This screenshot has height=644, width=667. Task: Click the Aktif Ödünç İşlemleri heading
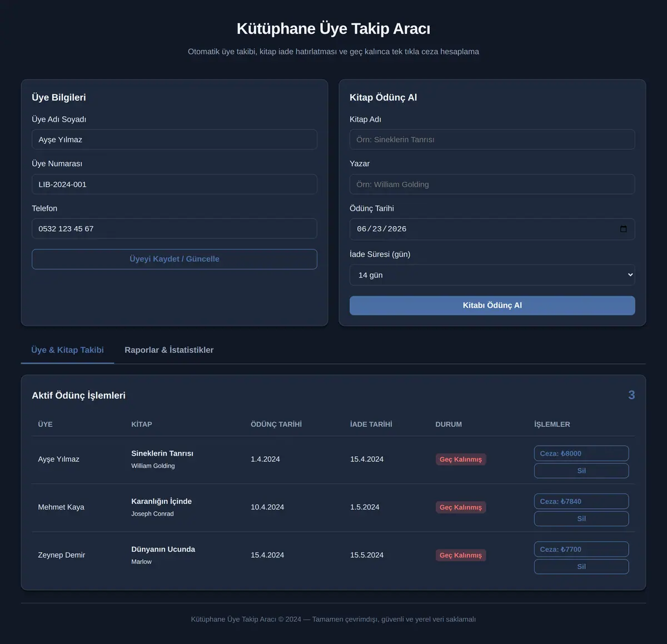[78, 396]
